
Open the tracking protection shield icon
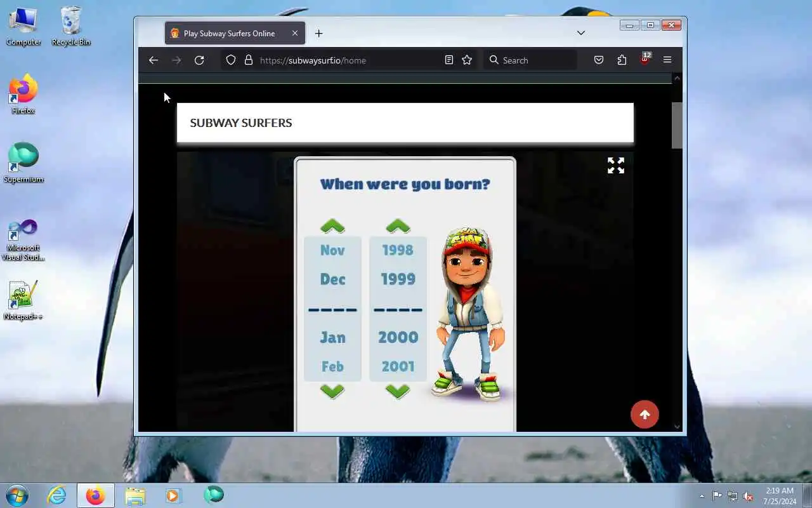pos(231,60)
